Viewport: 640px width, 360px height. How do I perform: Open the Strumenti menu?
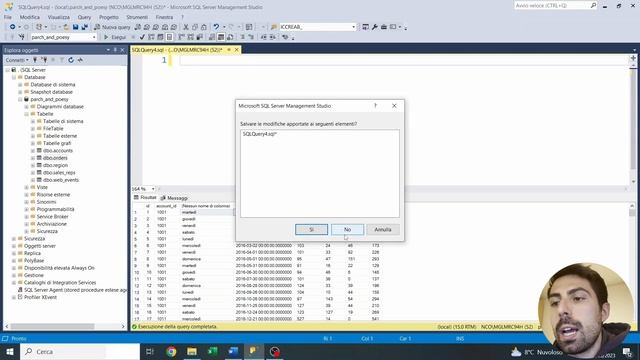point(137,17)
